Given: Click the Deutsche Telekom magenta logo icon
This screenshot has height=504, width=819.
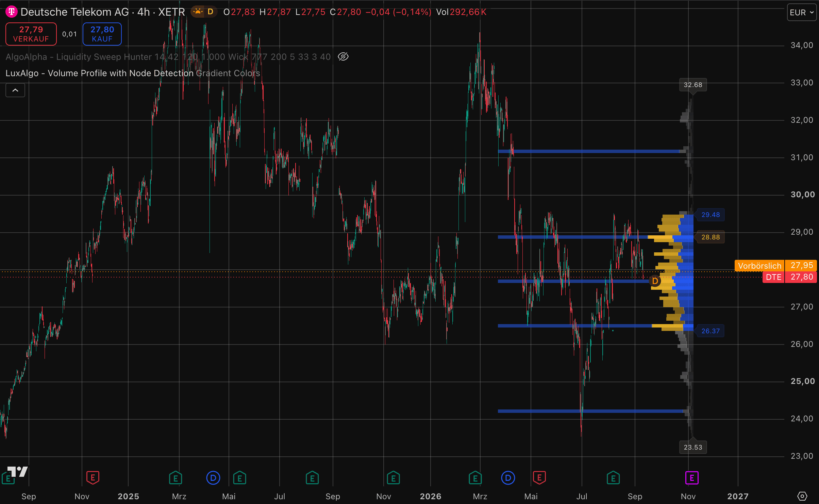Looking at the screenshot, I should (x=11, y=12).
